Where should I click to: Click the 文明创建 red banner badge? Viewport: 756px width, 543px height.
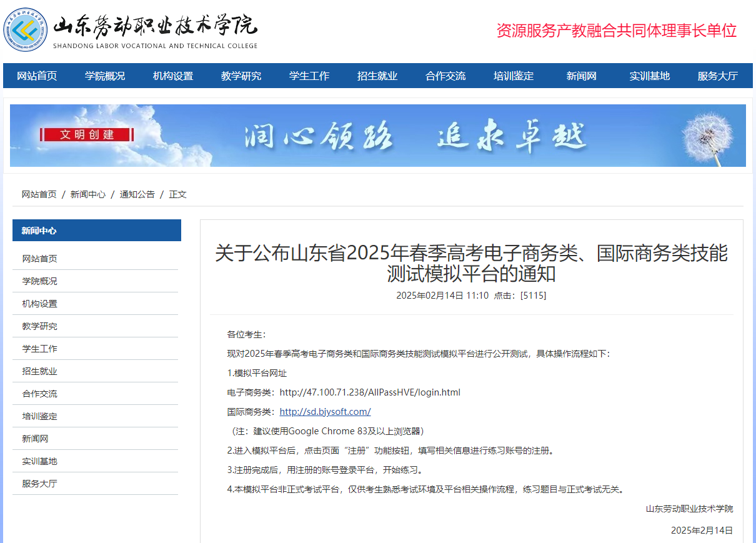point(87,134)
